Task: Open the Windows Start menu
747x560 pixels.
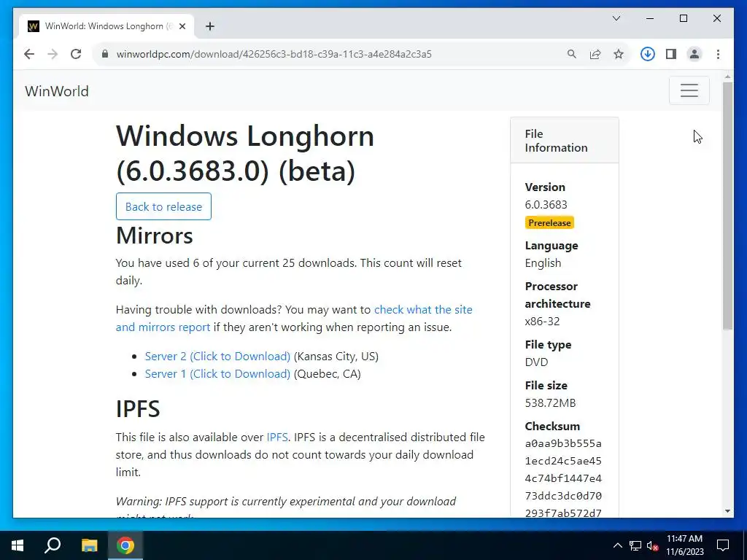Action: (18, 545)
